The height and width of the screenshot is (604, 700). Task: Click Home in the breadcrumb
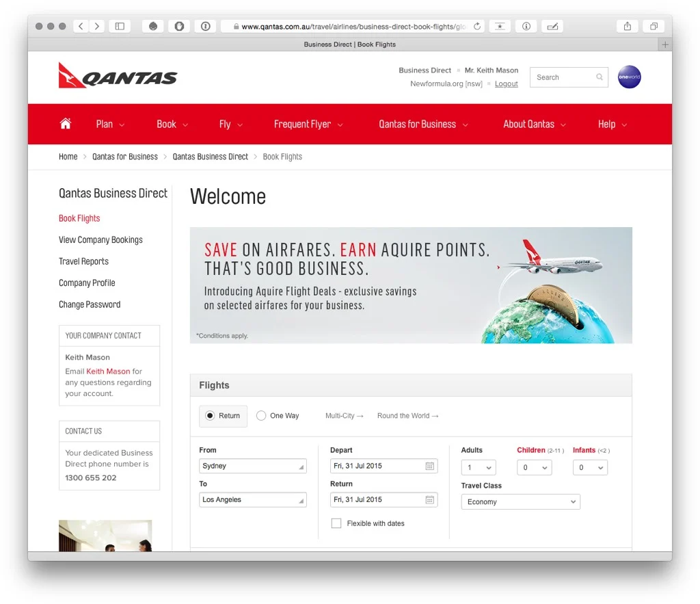click(68, 157)
